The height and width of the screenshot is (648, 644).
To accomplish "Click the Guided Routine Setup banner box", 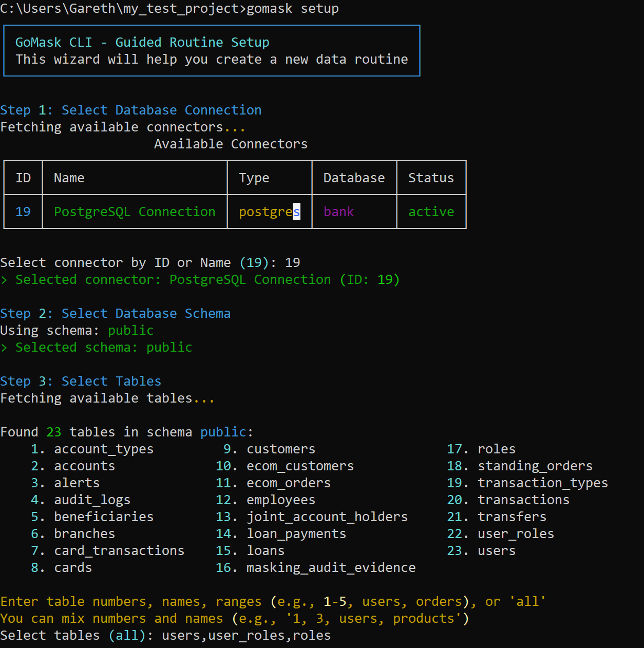I will click(x=211, y=50).
